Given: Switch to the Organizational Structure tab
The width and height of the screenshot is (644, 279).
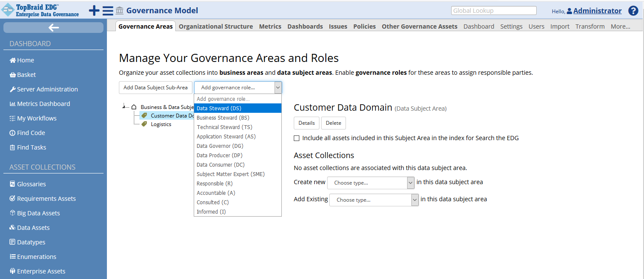Looking at the screenshot, I should [x=216, y=26].
